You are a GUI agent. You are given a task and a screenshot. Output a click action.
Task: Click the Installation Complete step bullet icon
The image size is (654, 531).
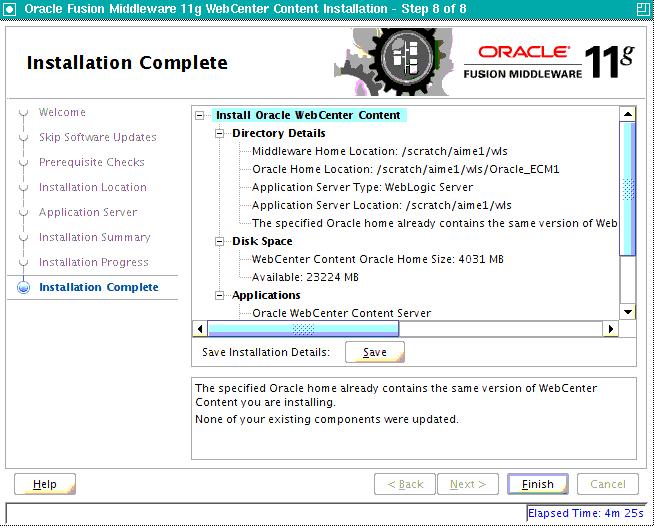[x=23, y=287]
